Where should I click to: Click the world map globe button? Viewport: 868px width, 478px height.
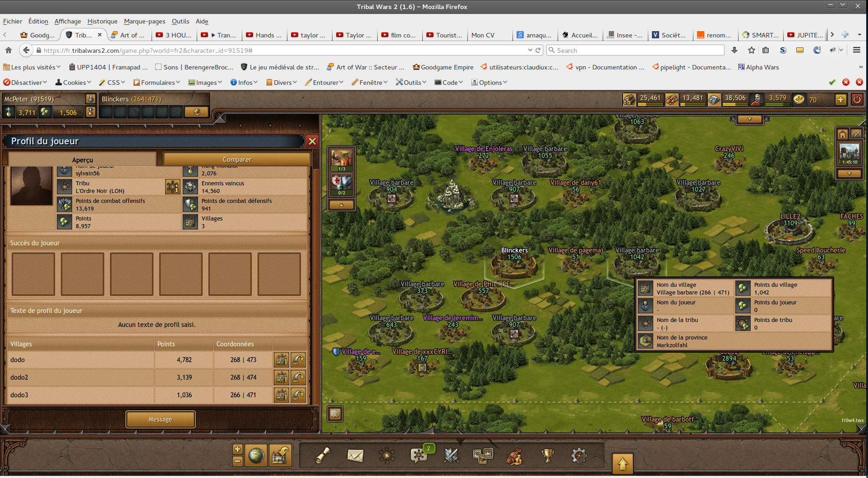coord(256,455)
